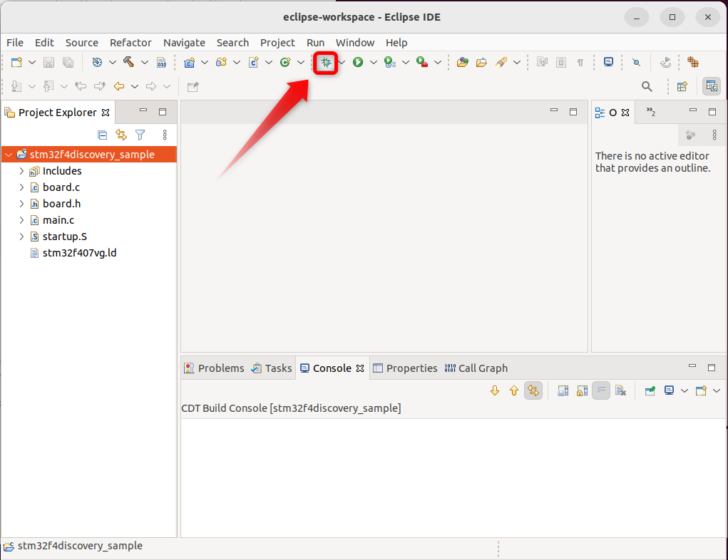728x560 pixels.
Task: Select stm32f407vg.ld file
Action: coord(79,253)
